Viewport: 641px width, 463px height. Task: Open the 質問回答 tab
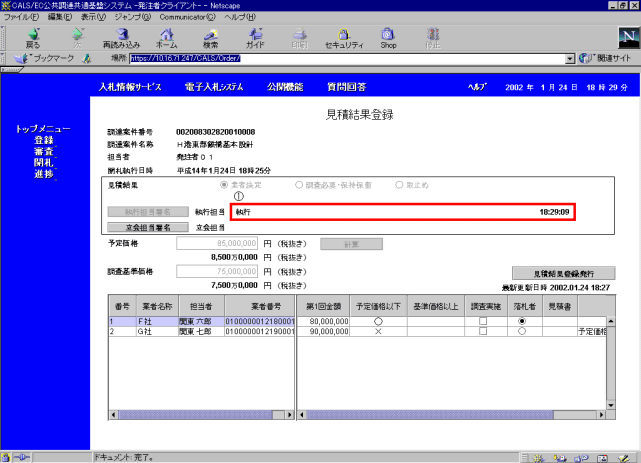coord(347,87)
